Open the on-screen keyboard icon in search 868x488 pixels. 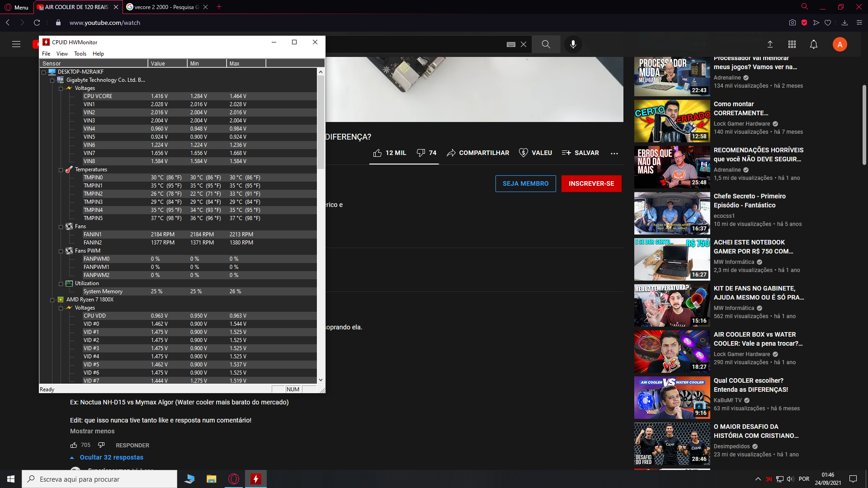pos(511,44)
